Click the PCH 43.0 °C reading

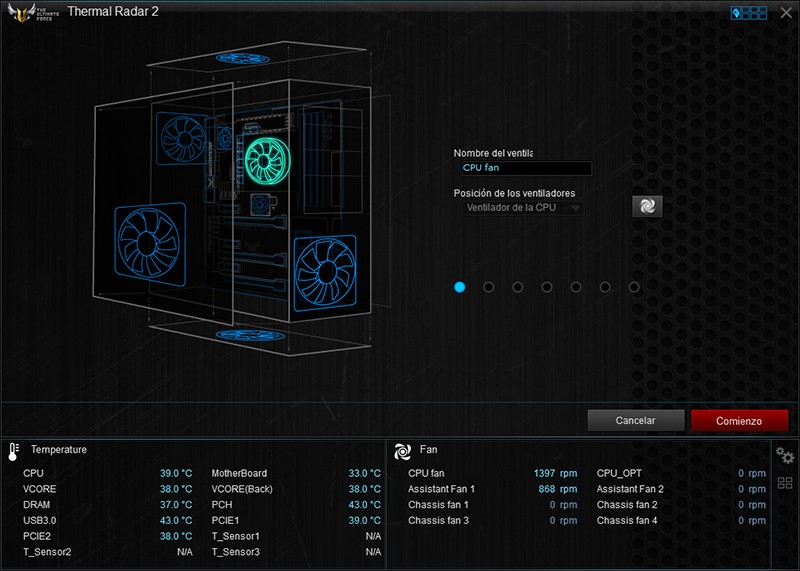[x=365, y=505]
